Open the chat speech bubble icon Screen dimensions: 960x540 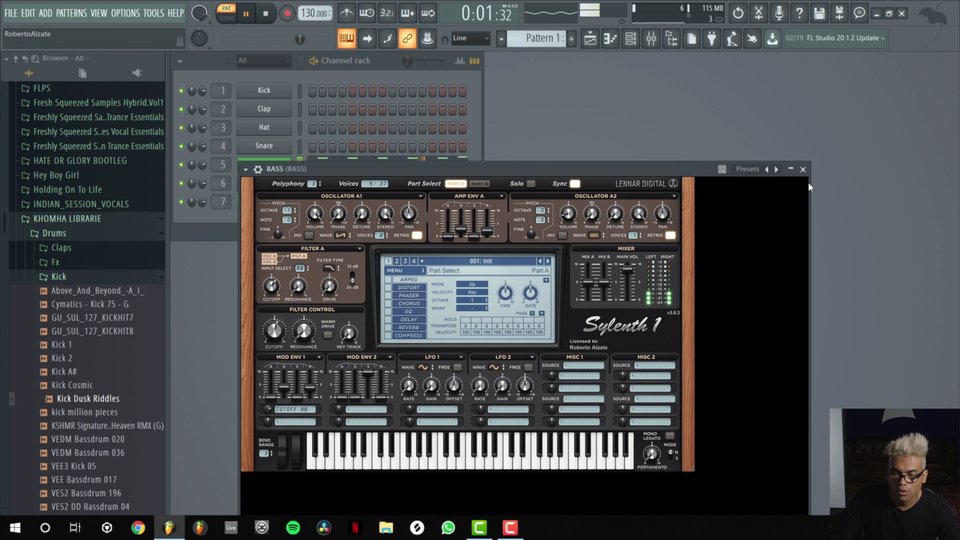coord(860,13)
